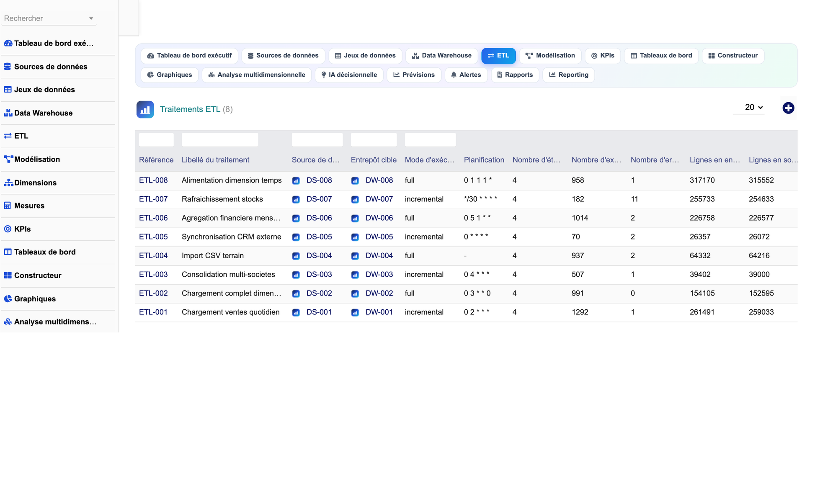815x504 pixels.
Task: Switch to the Graphiques tab
Action: point(170,75)
